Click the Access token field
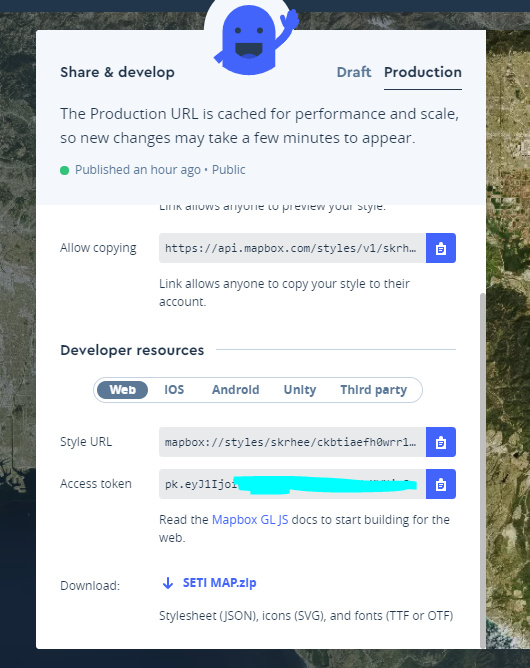The image size is (530, 668). (x=292, y=484)
